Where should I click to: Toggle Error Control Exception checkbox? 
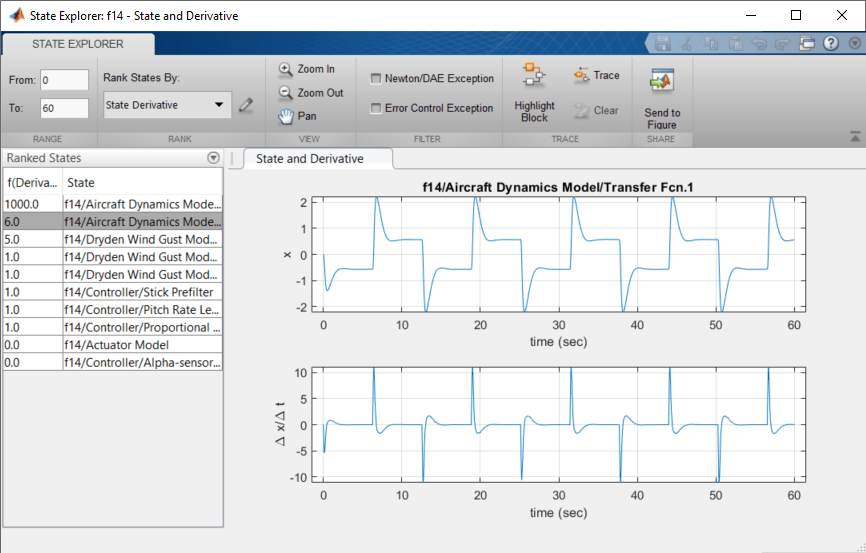[376, 109]
